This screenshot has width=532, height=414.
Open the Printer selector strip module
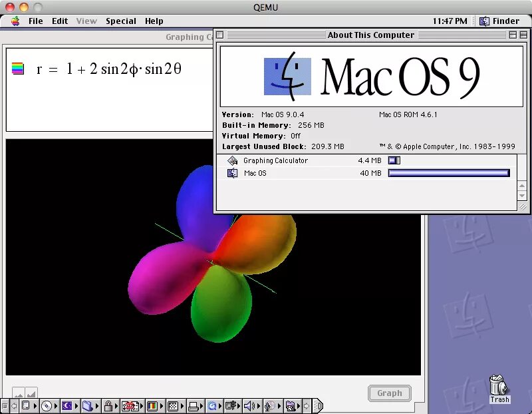[x=196, y=406]
